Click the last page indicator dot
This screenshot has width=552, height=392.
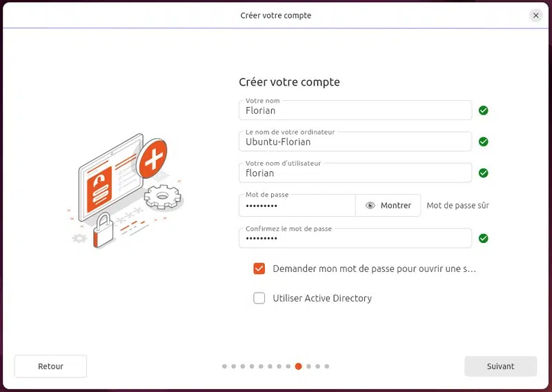(327, 366)
